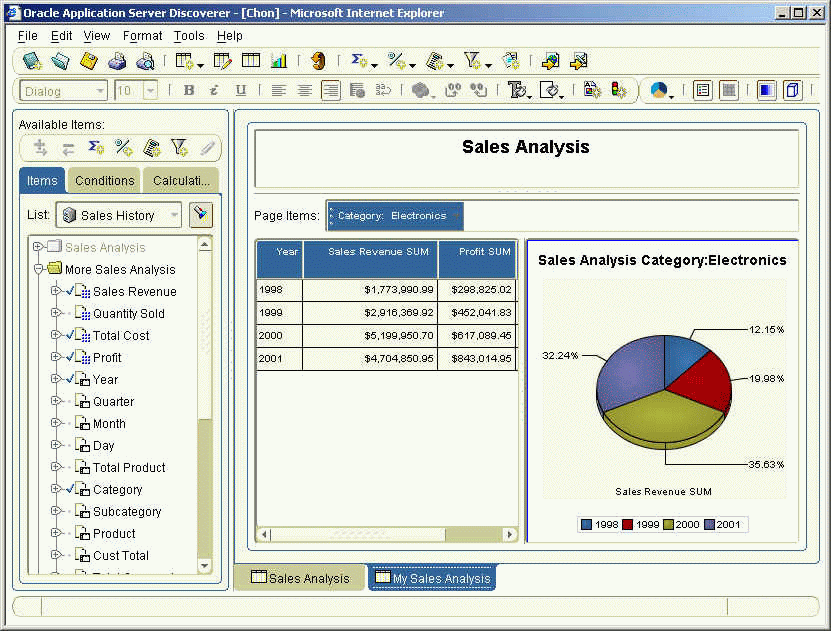831x631 pixels.
Task: Click the orange back arrow icon
Action: 318,61
